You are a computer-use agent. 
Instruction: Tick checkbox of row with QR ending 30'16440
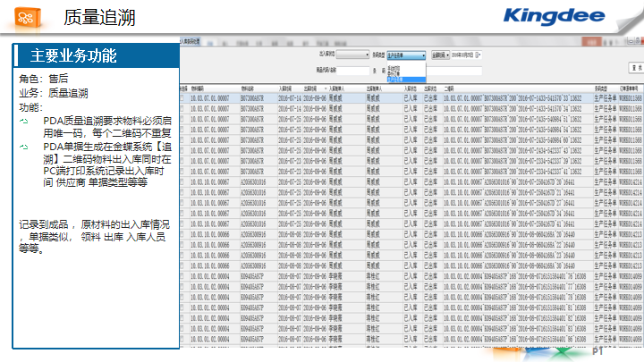coord(182,266)
